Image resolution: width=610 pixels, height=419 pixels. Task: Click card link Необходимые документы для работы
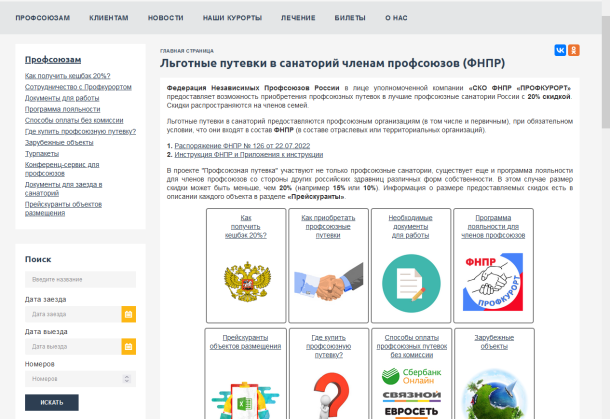pyautogui.click(x=410, y=226)
